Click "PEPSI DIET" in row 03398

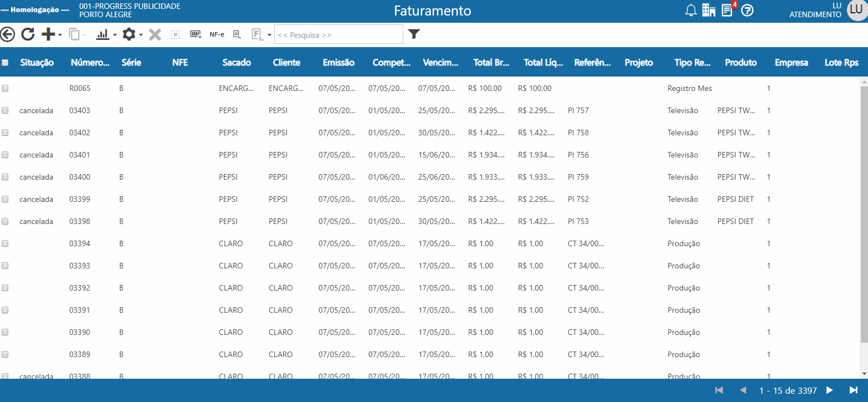736,221
